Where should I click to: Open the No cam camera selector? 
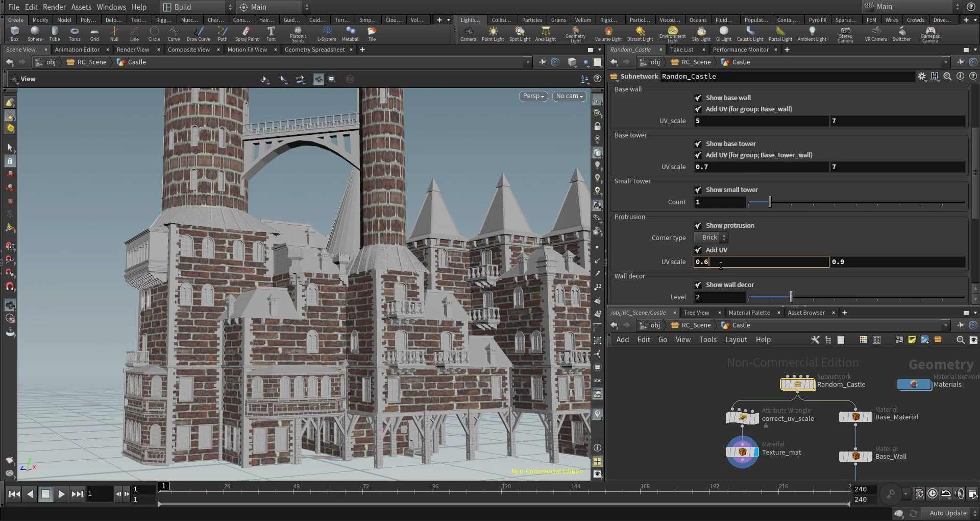tap(569, 96)
